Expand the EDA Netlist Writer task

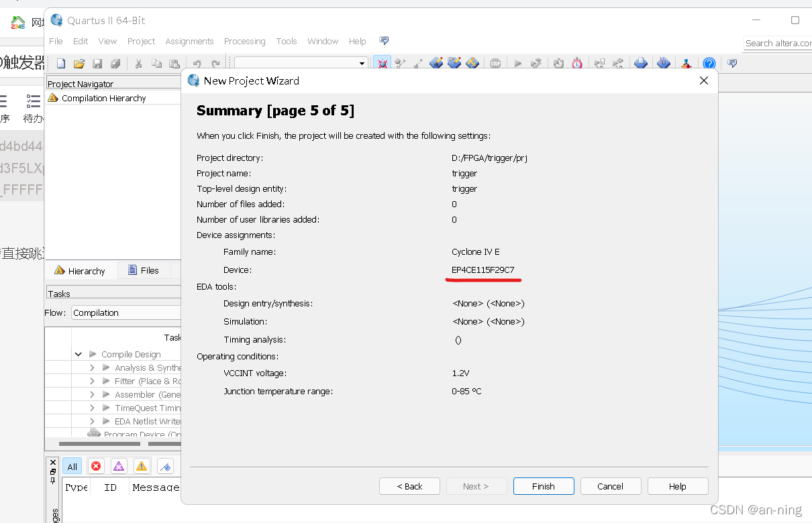92,421
